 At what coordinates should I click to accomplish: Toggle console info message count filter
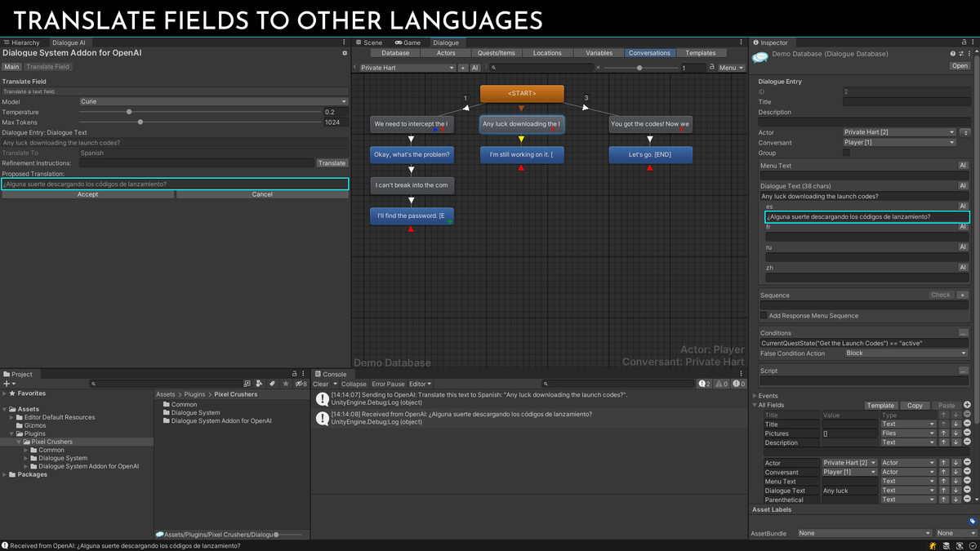point(704,384)
